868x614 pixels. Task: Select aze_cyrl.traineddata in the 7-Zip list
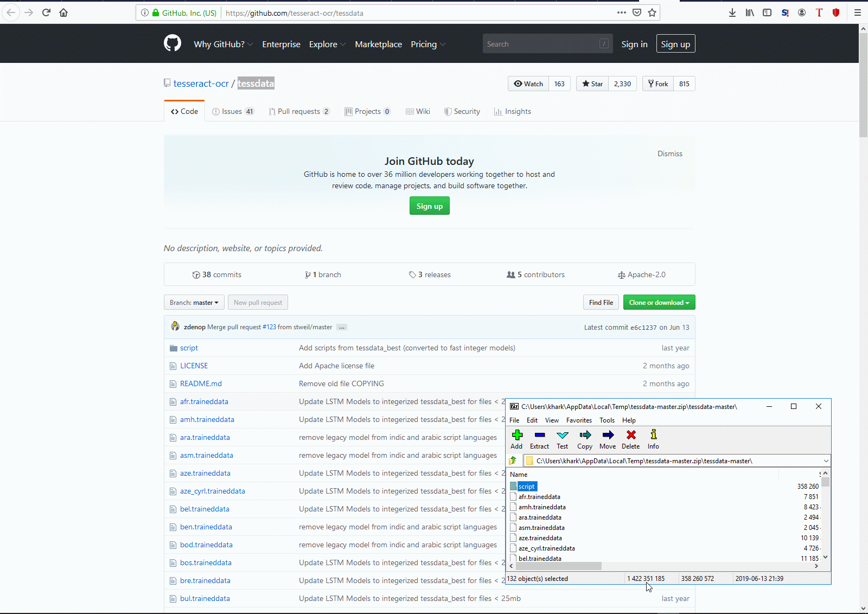click(547, 548)
